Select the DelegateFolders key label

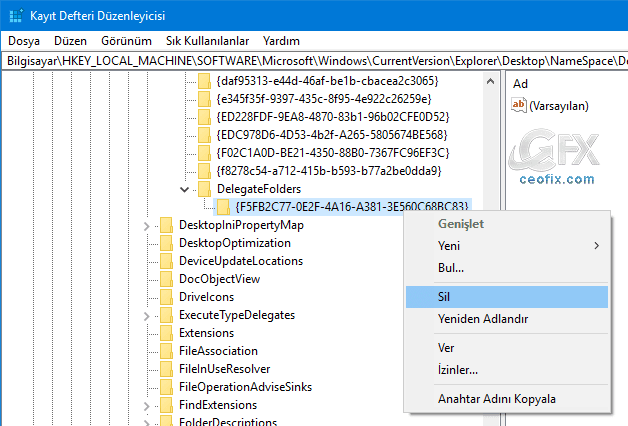coord(259,189)
